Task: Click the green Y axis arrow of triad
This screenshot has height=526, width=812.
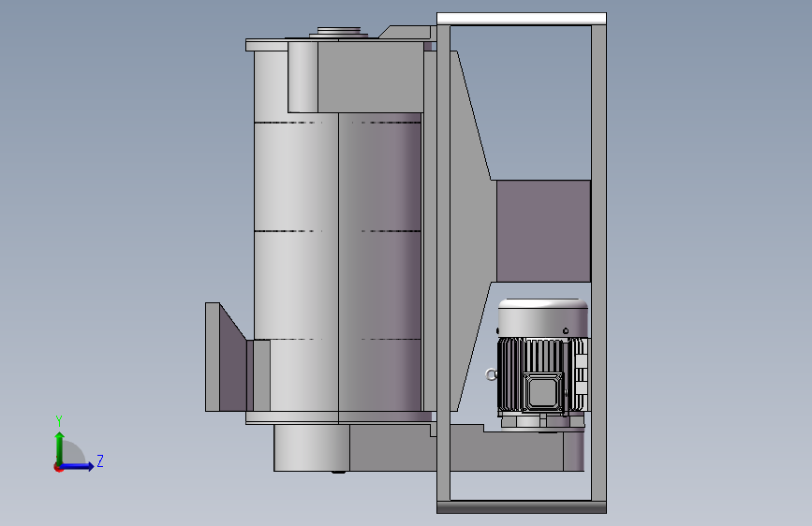Action: click(60, 447)
